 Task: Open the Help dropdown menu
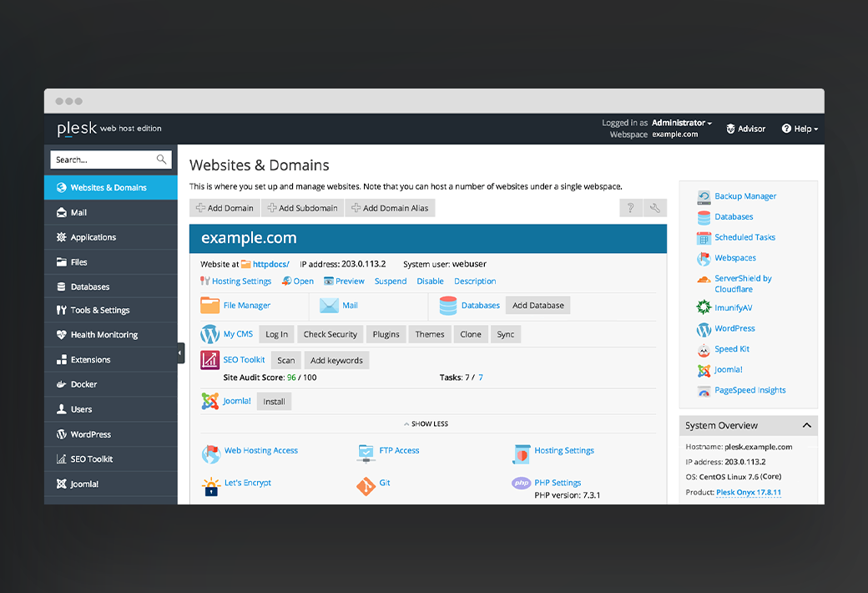(800, 129)
